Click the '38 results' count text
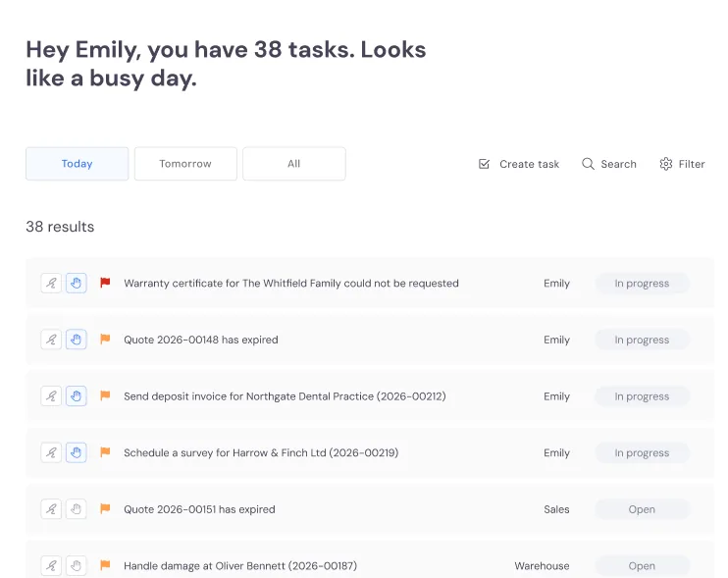 (x=60, y=227)
